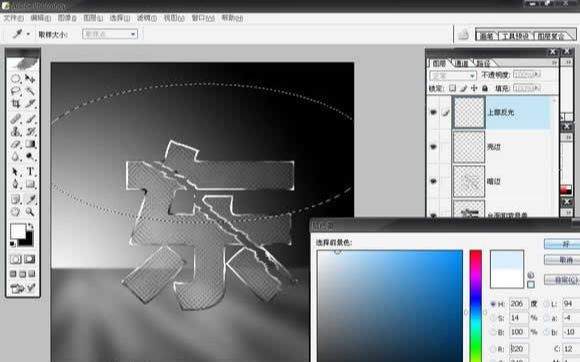Toggle lock image pixels

tap(463, 88)
